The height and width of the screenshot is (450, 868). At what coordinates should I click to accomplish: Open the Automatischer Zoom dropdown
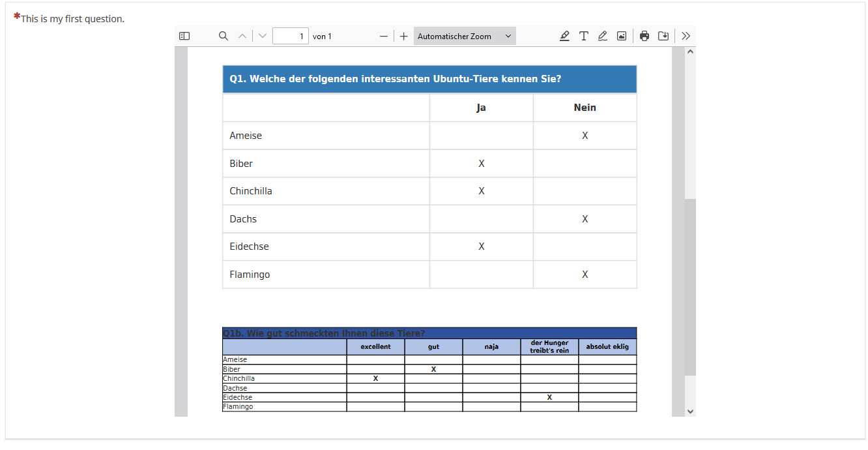465,37
